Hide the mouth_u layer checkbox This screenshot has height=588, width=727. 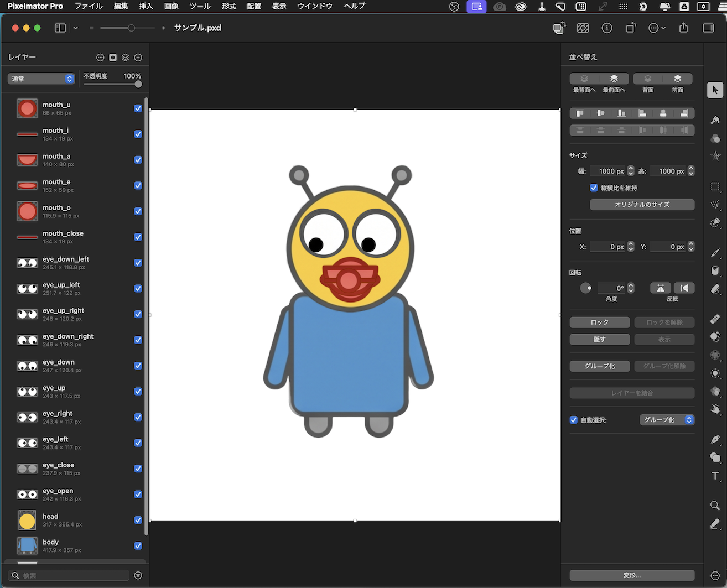coord(138,108)
